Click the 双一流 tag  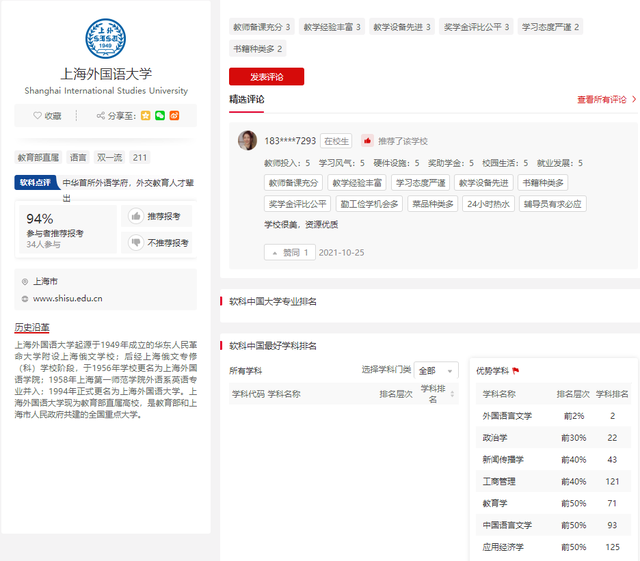tap(109, 158)
